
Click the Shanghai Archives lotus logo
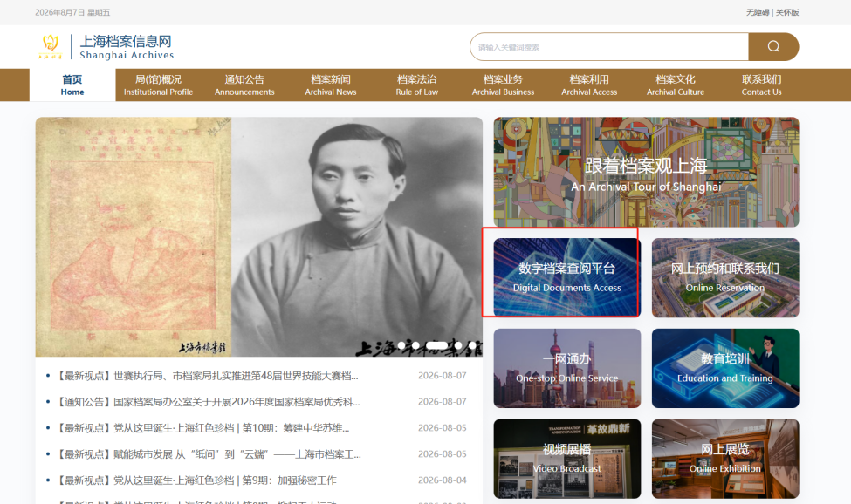50,46
